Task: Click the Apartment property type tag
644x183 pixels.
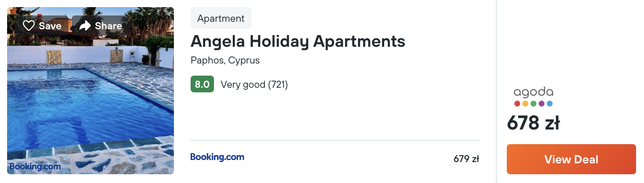Action: pos(221,18)
